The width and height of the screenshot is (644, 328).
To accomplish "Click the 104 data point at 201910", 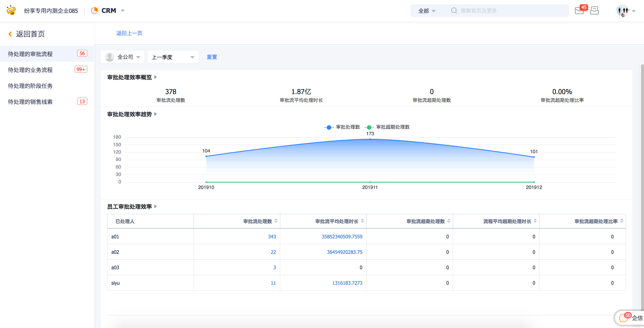I will click(x=206, y=156).
